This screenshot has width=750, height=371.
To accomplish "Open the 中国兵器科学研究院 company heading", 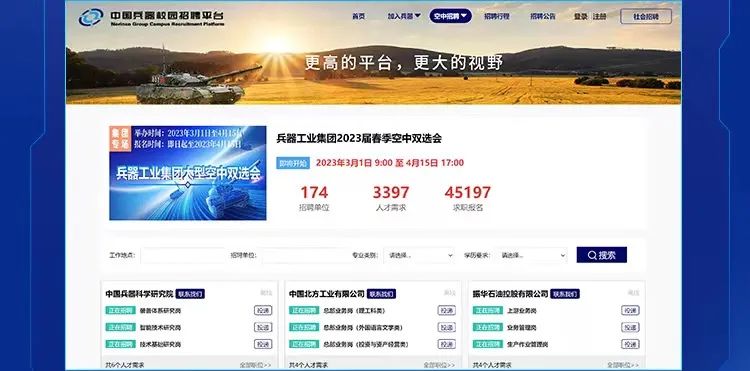I will pos(139,294).
